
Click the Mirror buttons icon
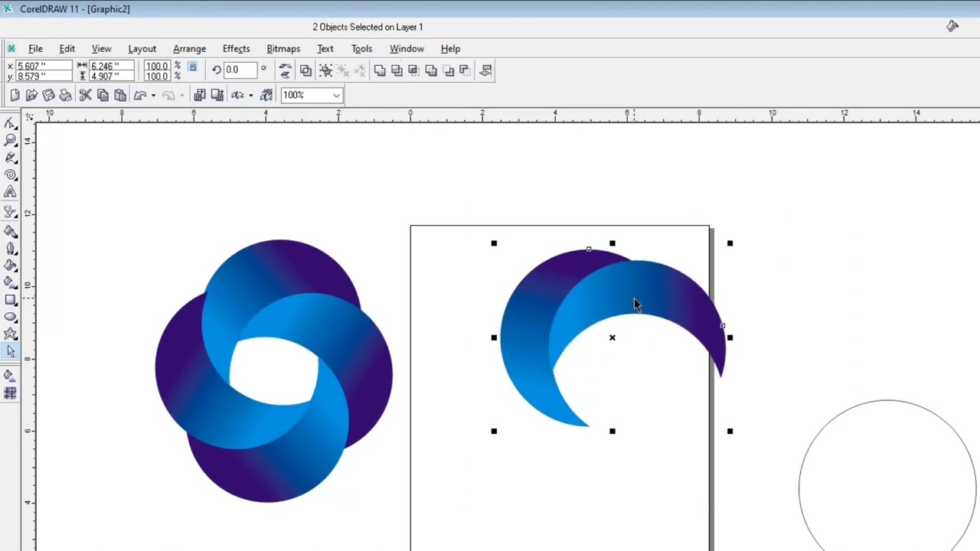285,70
